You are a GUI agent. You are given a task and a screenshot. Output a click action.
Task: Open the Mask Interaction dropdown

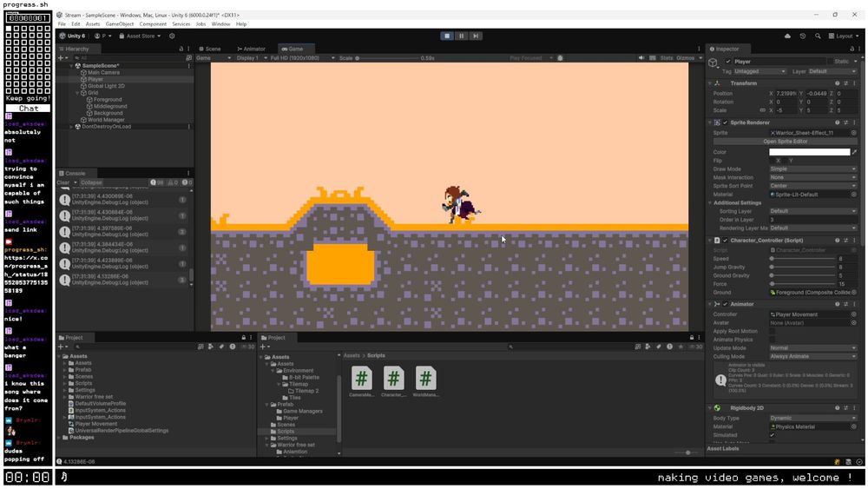[812, 177]
